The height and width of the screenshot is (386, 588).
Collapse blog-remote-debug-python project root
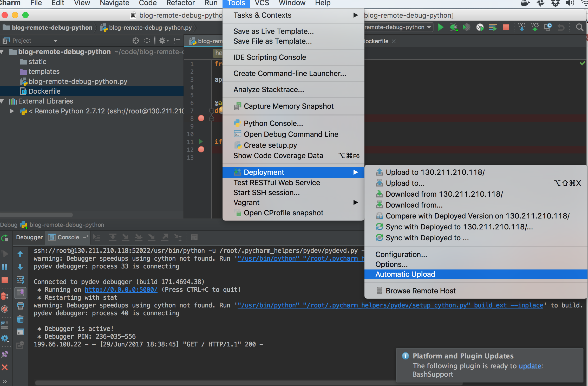tap(2, 52)
